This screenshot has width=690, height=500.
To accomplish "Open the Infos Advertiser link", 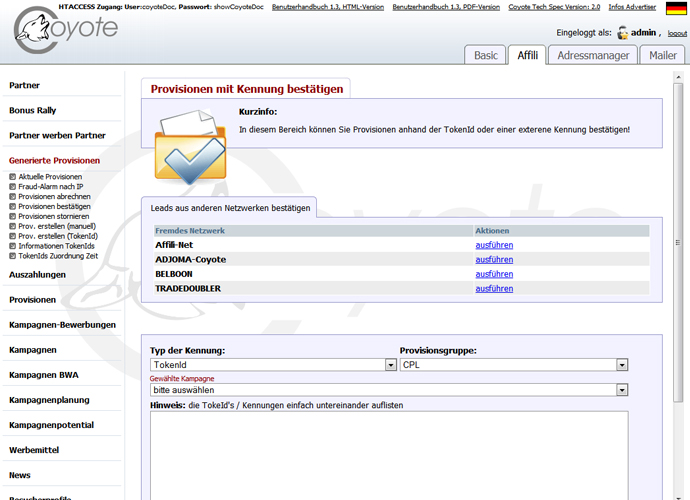I will coord(632,7).
